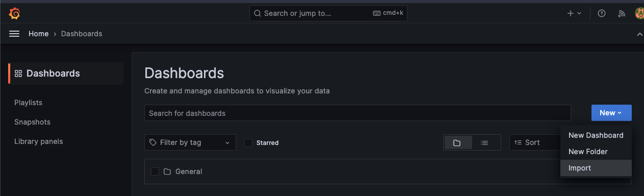This screenshot has width=644, height=196.
Task: Open the help question mark icon
Action: 602,13
